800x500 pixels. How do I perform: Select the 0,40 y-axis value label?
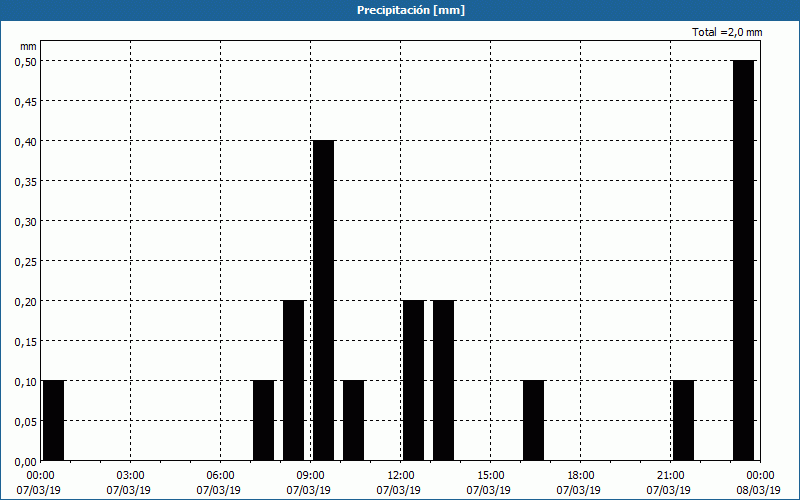pos(26,141)
